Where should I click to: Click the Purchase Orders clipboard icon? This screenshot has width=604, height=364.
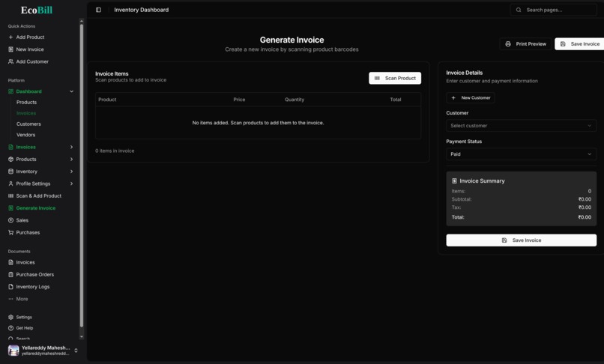pos(10,275)
